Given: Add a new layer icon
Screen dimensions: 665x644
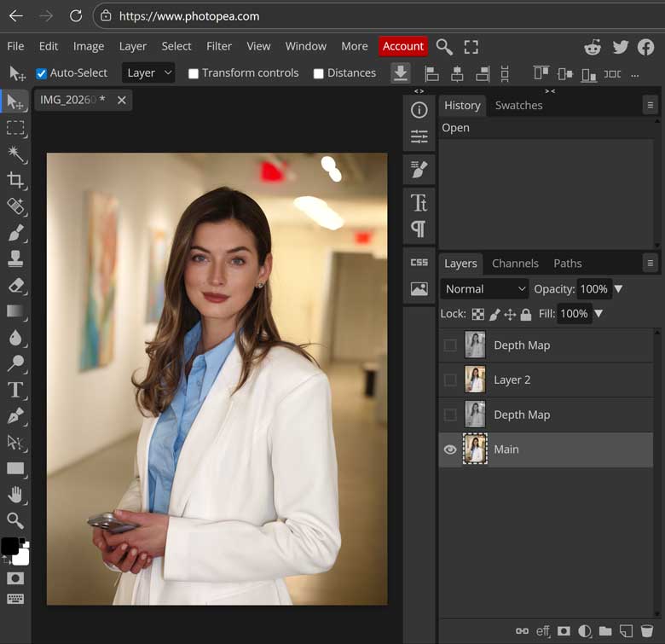Looking at the screenshot, I should [x=626, y=631].
